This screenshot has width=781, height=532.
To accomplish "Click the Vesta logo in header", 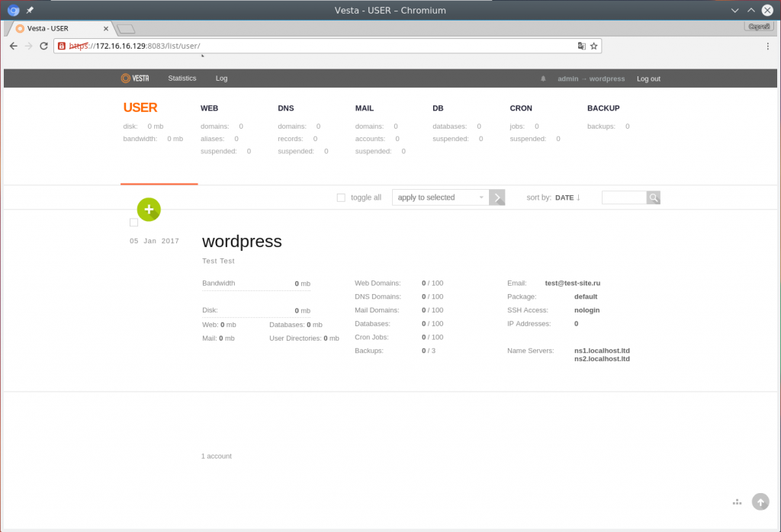I will [x=135, y=79].
